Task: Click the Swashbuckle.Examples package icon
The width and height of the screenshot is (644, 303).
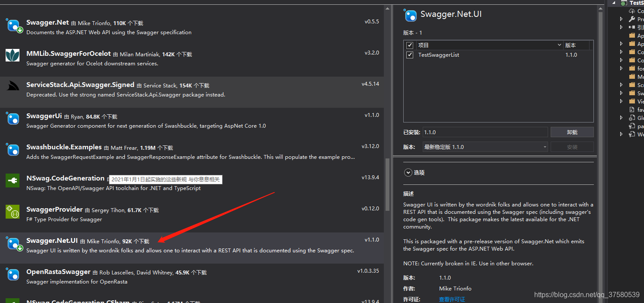Action: (x=13, y=149)
